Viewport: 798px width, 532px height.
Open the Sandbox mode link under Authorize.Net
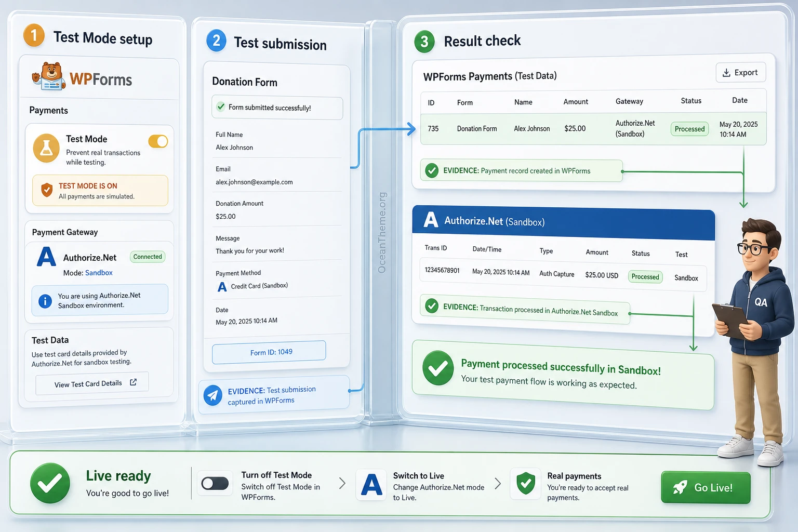point(99,273)
